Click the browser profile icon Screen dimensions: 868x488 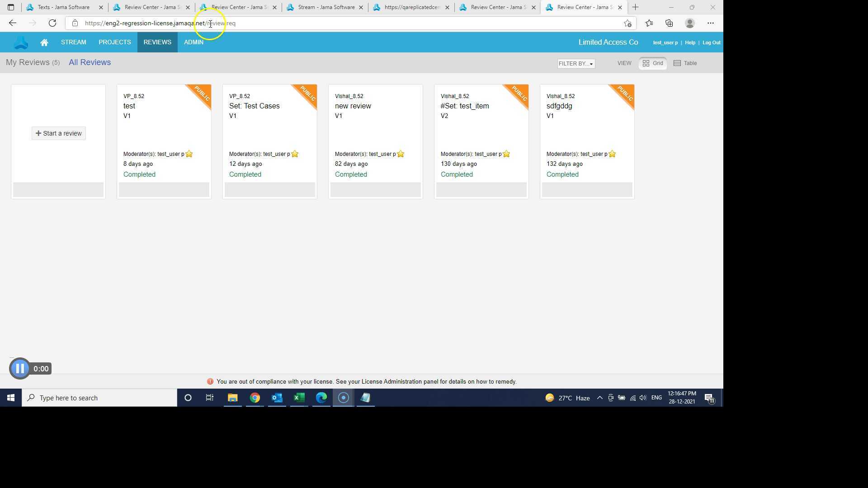click(x=689, y=23)
